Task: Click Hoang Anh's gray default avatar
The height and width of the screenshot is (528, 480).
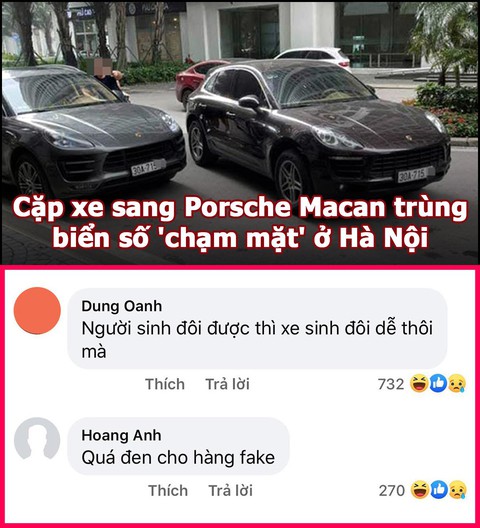Action: tap(37, 439)
